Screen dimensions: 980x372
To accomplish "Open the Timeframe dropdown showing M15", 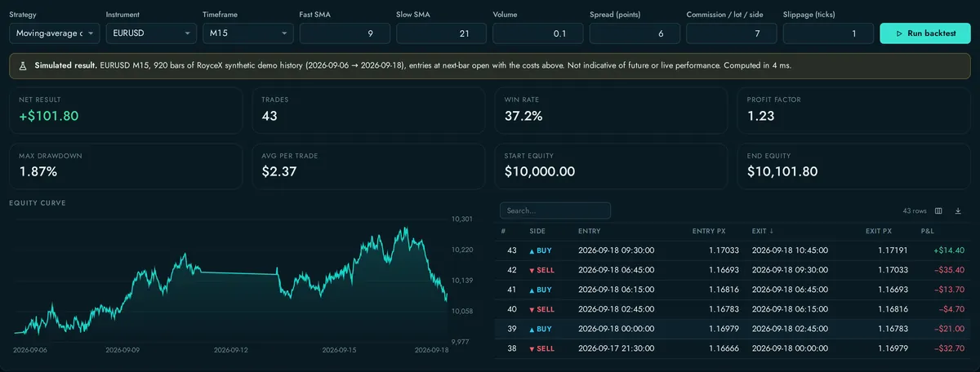I will tap(247, 33).
